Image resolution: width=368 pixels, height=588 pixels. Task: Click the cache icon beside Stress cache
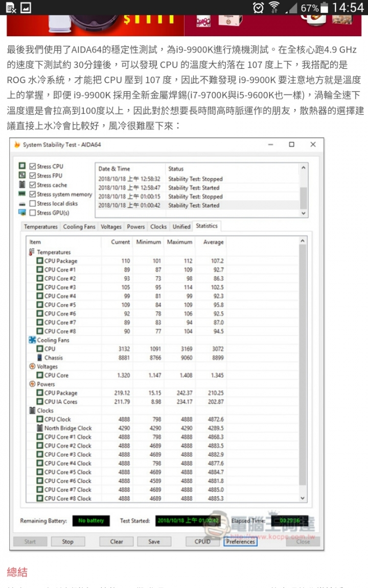pyautogui.click(x=22, y=184)
